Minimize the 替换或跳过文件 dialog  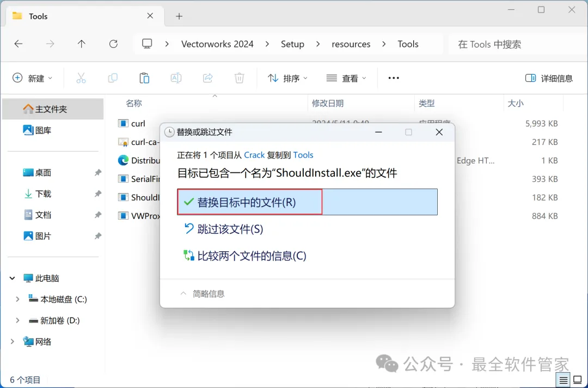(x=379, y=132)
